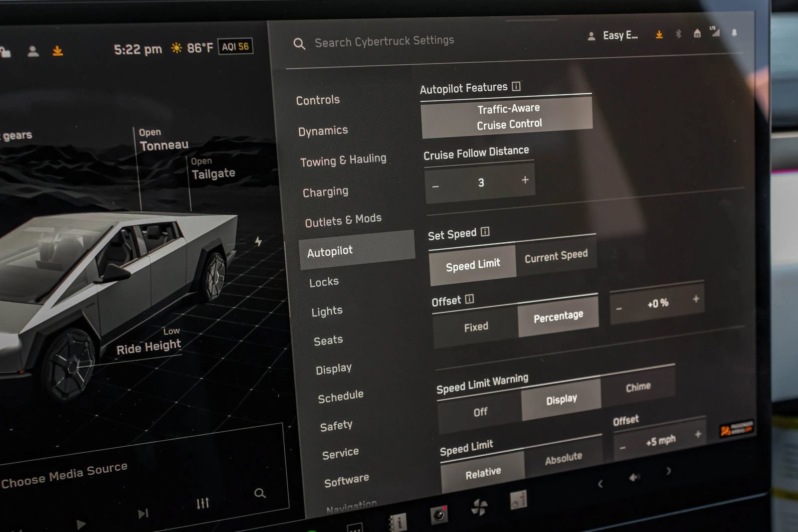Tap the charging bolt icon beside the truck
The width and height of the screenshot is (798, 532).
coord(258,241)
